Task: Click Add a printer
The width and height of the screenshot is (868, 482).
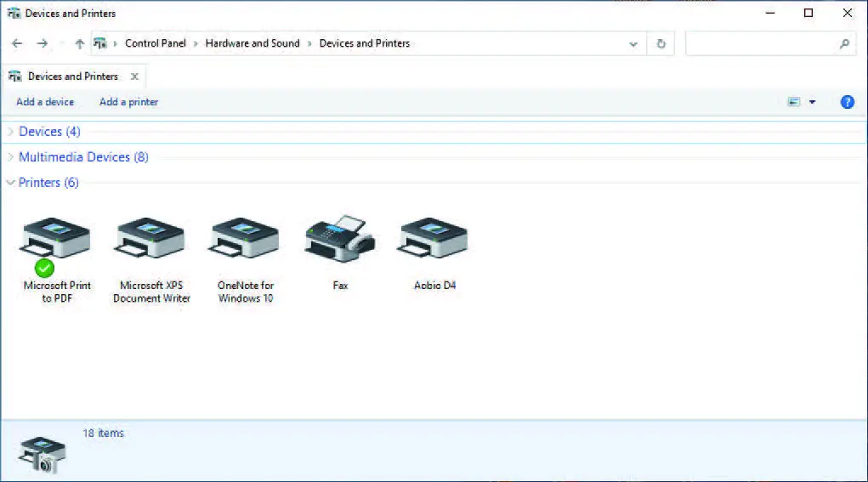Action: [x=128, y=102]
